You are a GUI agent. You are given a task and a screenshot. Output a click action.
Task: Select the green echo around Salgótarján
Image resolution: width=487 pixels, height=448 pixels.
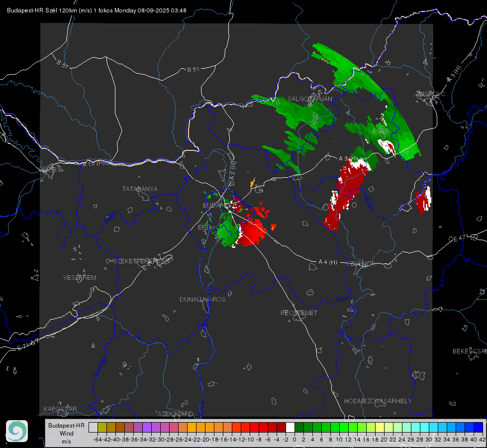[298, 112]
